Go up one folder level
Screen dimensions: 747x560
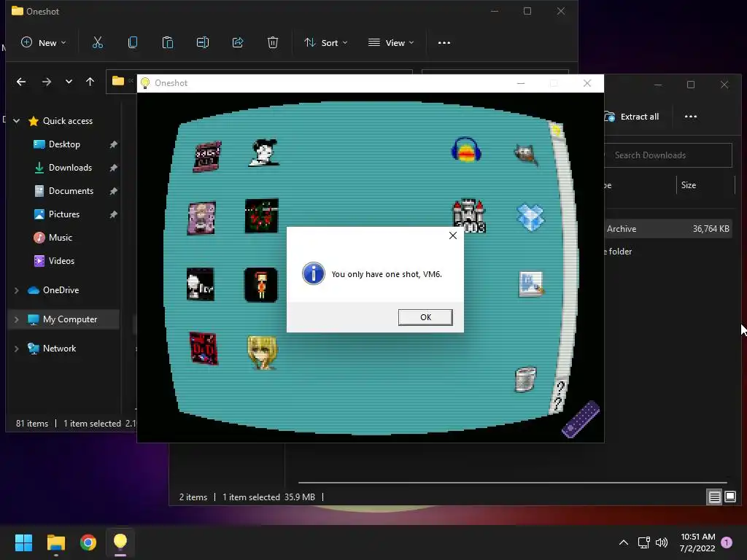tap(90, 82)
